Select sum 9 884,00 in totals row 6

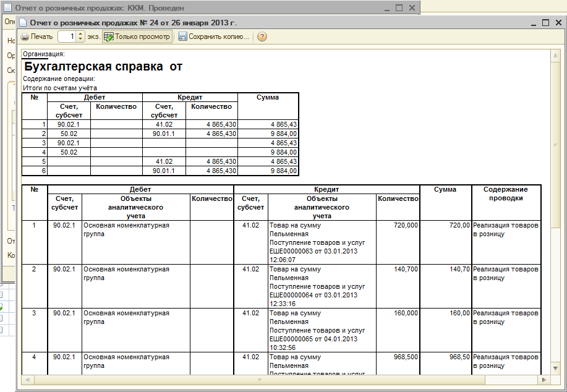268,171
